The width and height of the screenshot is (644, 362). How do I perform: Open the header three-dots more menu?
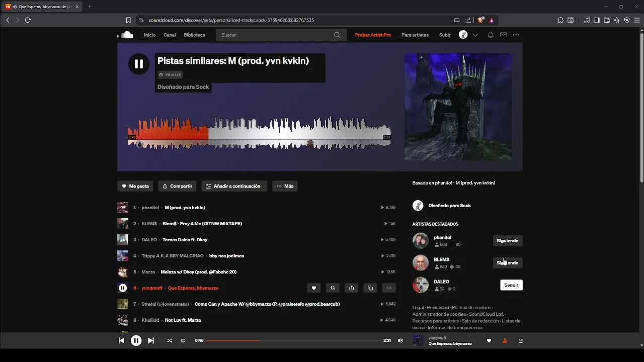(x=516, y=35)
